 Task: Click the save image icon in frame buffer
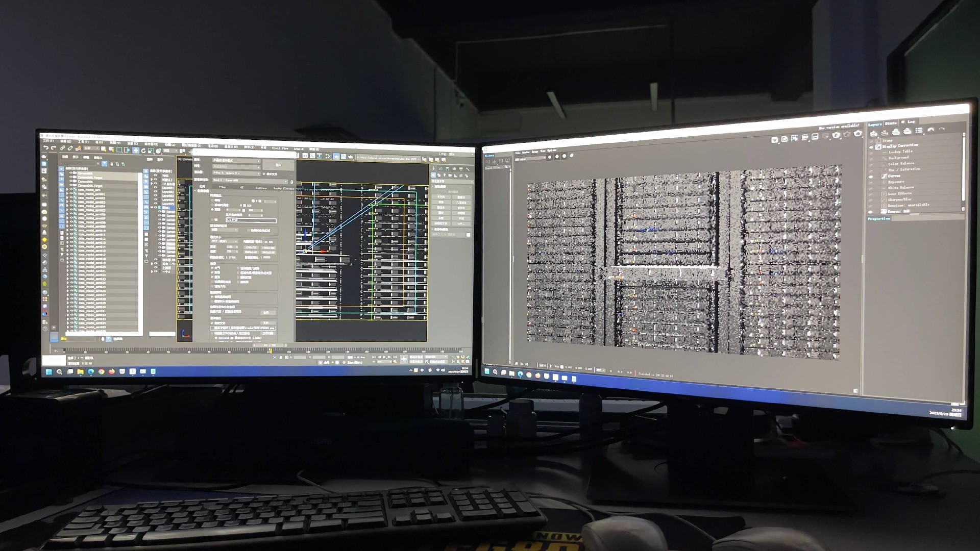point(774,139)
